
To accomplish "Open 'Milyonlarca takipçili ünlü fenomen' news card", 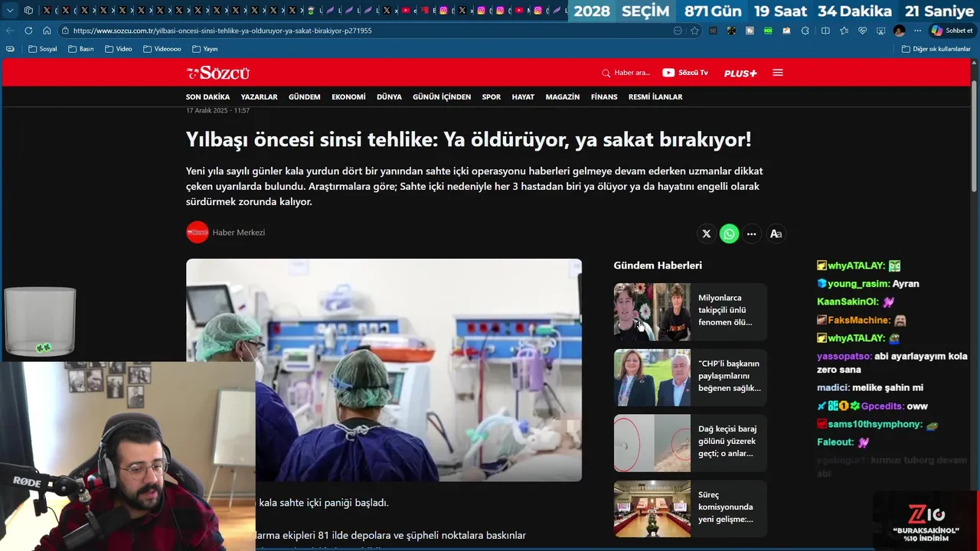I will [690, 311].
